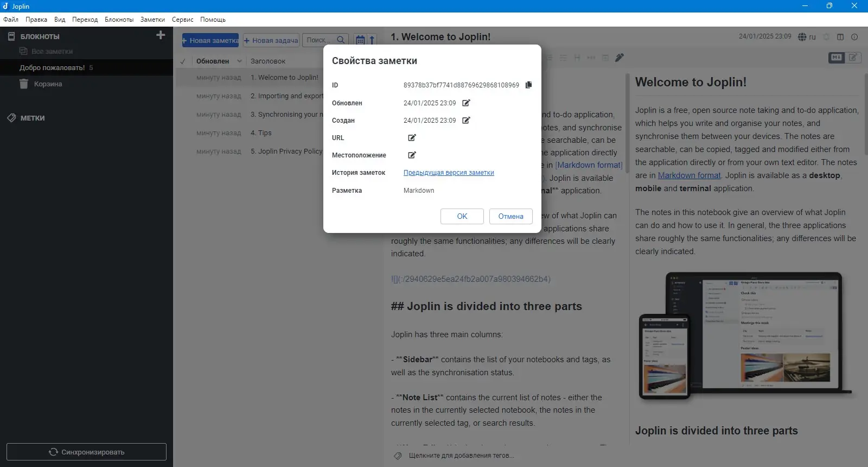The image size is (868, 467).
Task: Open Предыдущая версия заметки link
Action: [x=449, y=173]
